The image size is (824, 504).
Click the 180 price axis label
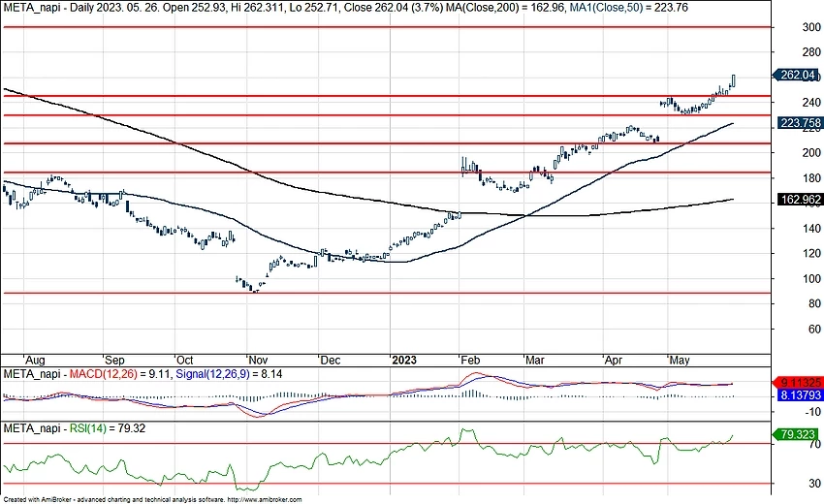tap(811, 178)
